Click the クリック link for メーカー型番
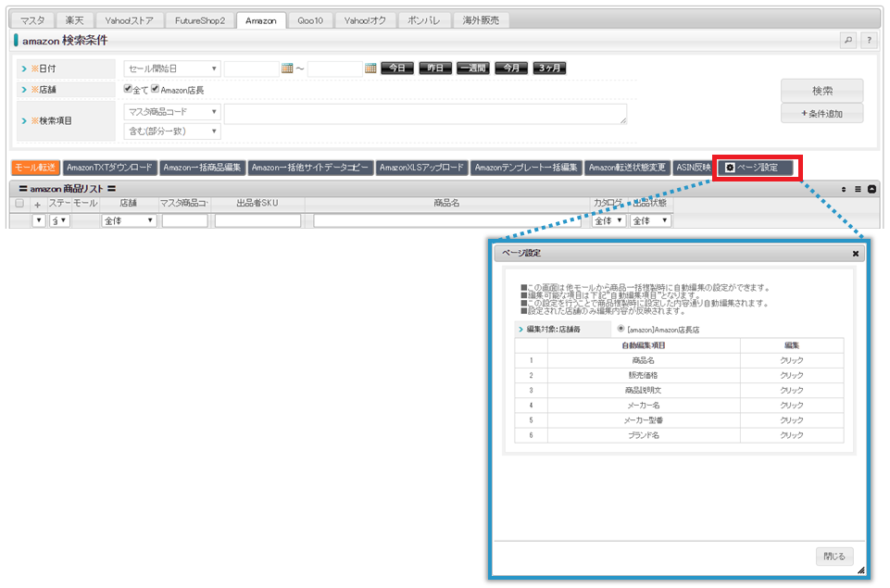This screenshot has height=588, width=890. [x=791, y=420]
